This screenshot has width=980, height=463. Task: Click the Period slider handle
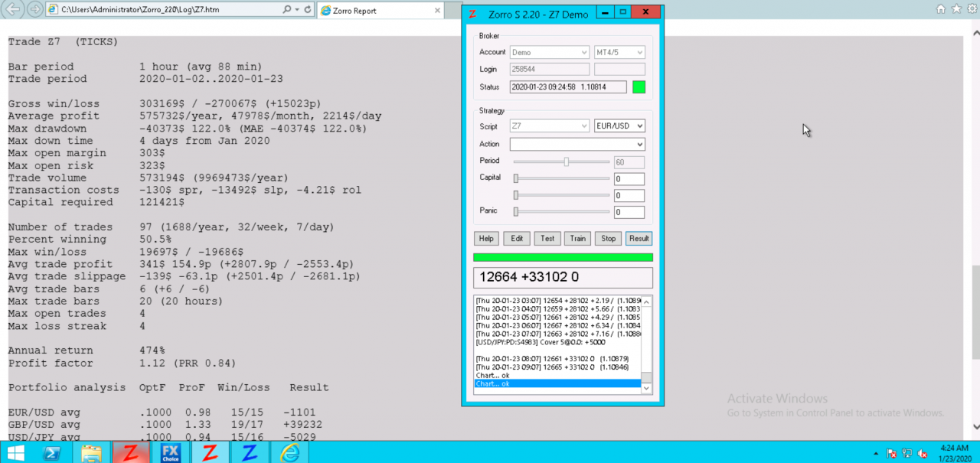point(567,161)
